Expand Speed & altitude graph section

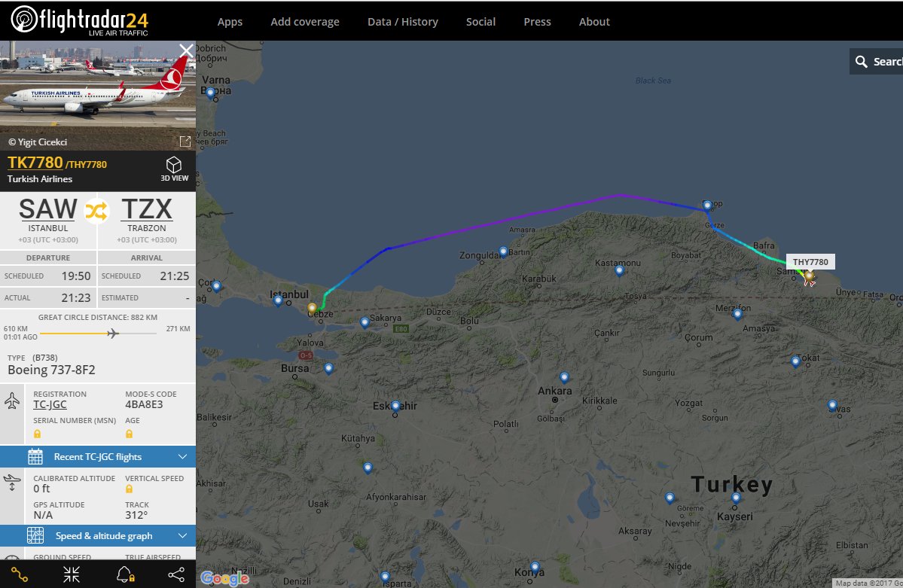(98, 535)
